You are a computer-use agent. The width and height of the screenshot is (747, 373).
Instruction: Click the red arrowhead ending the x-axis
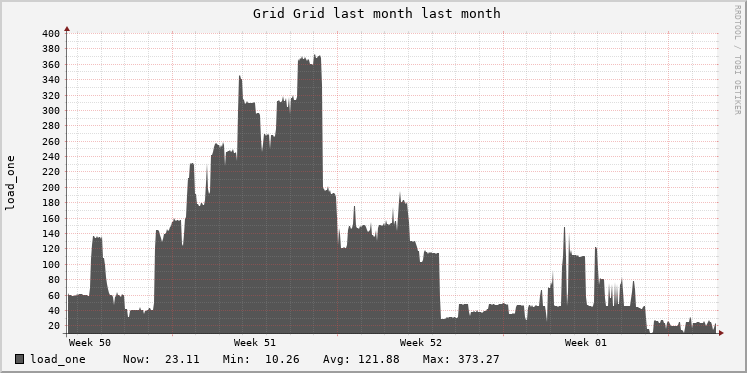(x=721, y=333)
